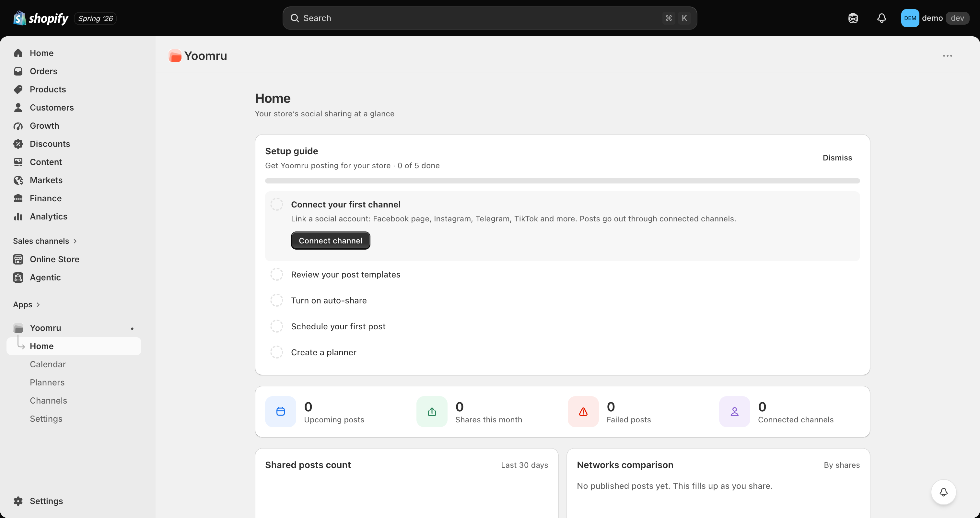Click the Yoomru app icon in the sidebar
The width and height of the screenshot is (980, 518).
coord(18,328)
